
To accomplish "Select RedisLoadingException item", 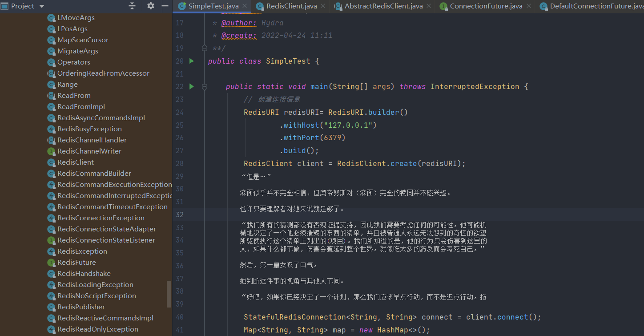I will coord(95,285).
